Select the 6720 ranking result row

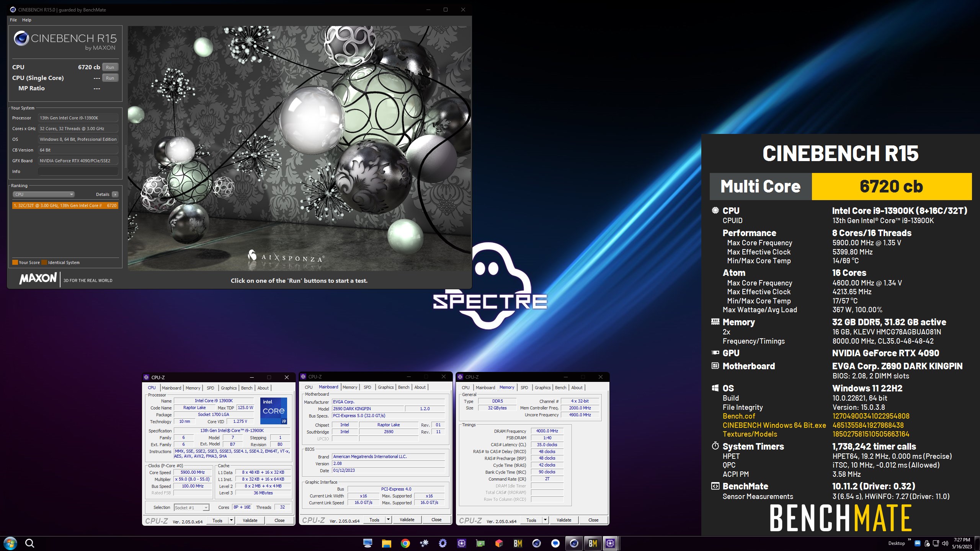point(65,205)
